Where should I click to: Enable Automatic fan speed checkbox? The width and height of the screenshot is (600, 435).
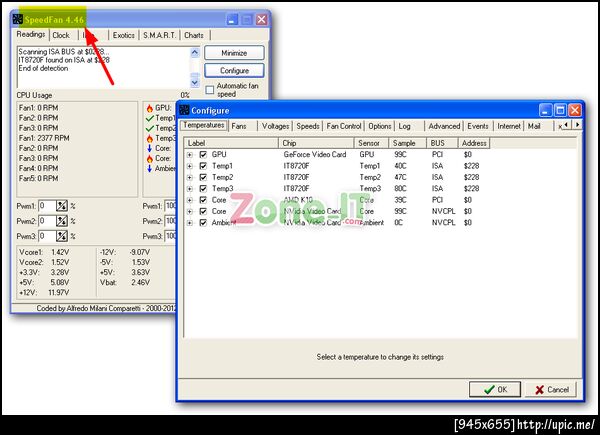pos(210,90)
